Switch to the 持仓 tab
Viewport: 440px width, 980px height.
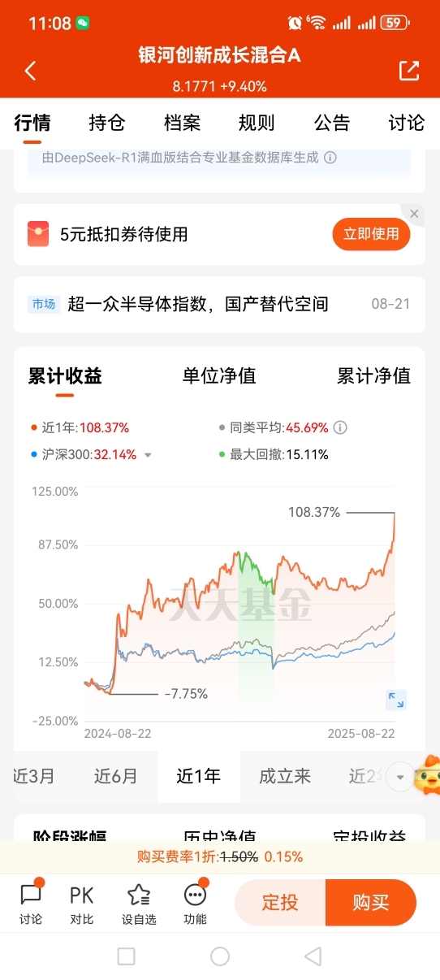pos(107,123)
